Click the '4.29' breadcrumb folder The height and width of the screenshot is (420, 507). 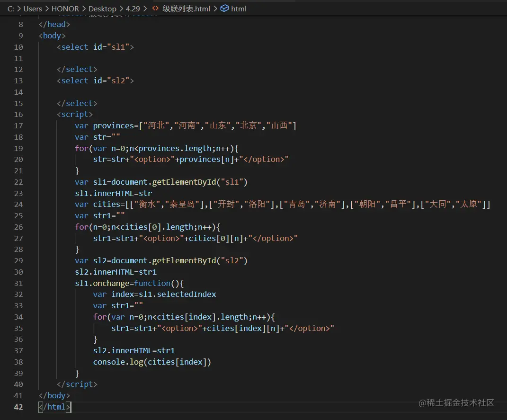tap(133, 9)
